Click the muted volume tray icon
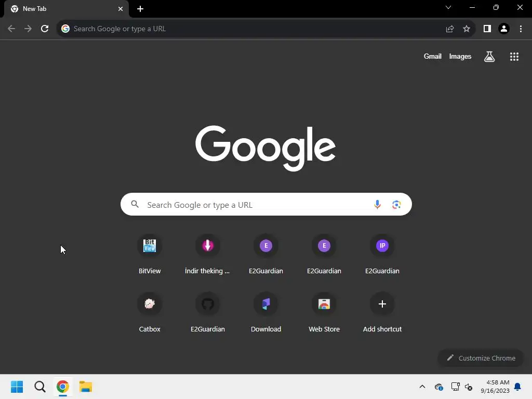The width and height of the screenshot is (532, 399). click(x=469, y=387)
